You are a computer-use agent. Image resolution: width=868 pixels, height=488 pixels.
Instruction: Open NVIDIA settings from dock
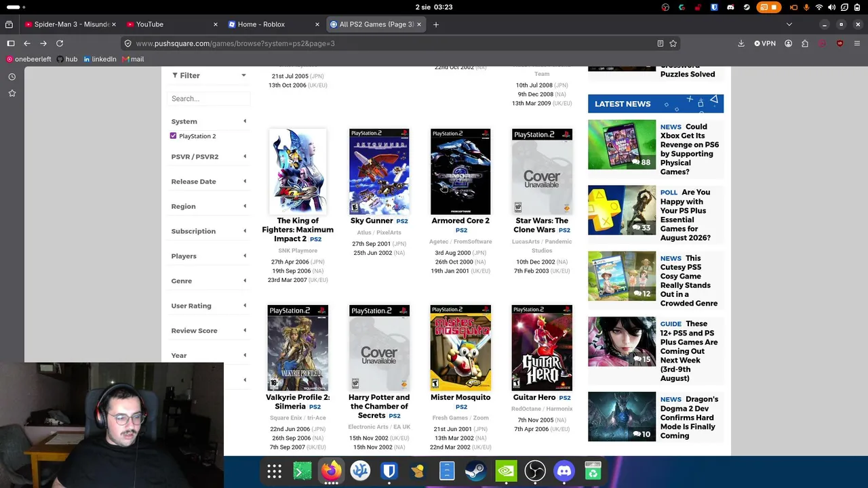[506, 471]
